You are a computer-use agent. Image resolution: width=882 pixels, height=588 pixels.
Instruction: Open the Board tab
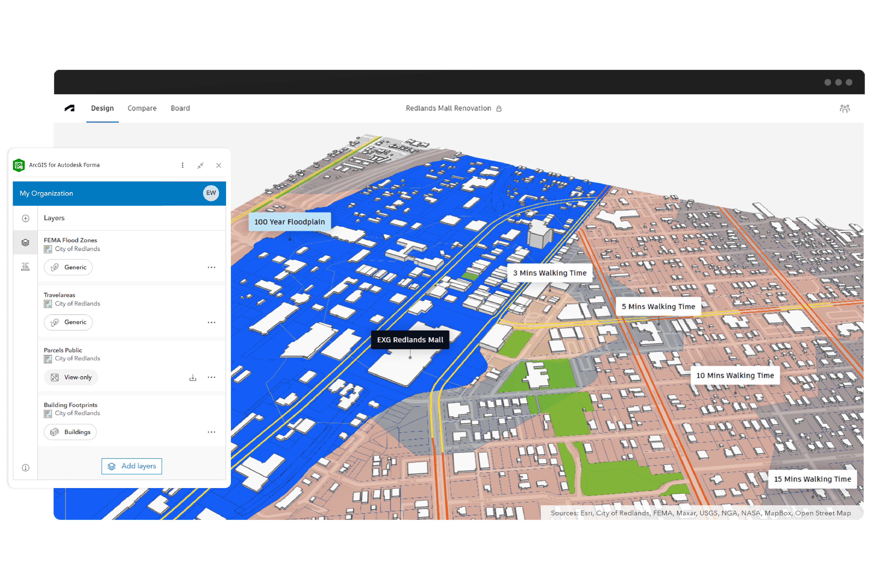coord(180,108)
